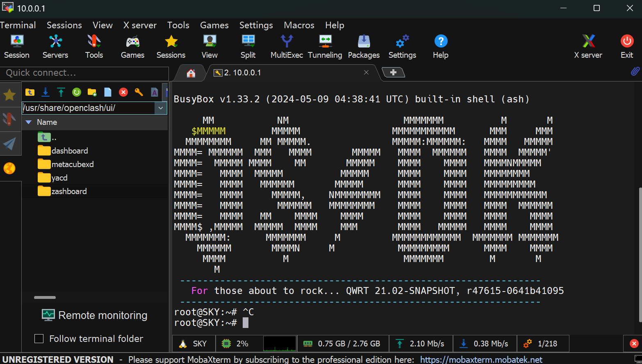Click the Remote monitoring button
Screen dimensions: 642x364
point(95,315)
